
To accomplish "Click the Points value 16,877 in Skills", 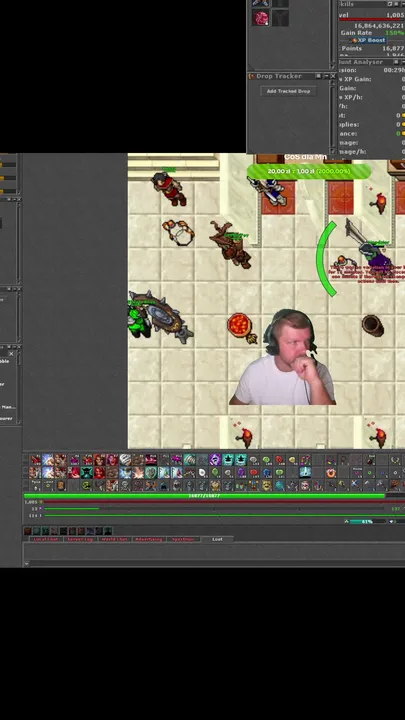I will (x=393, y=48).
